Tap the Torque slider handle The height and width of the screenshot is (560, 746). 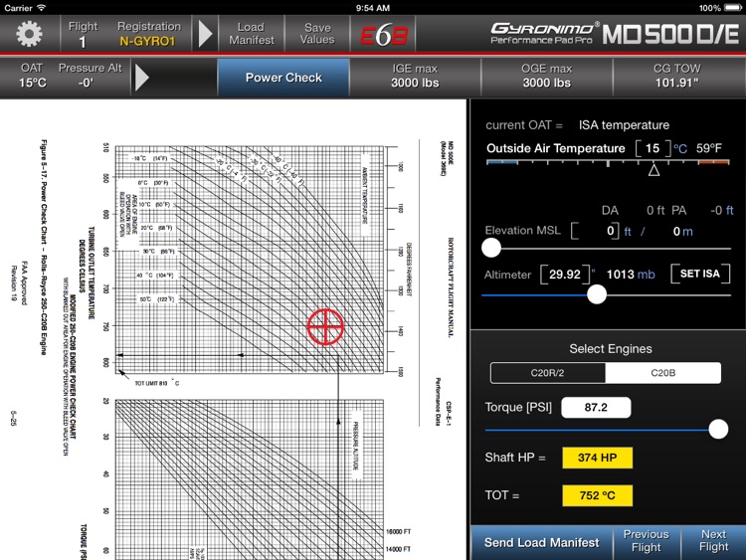pyautogui.click(x=718, y=429)
